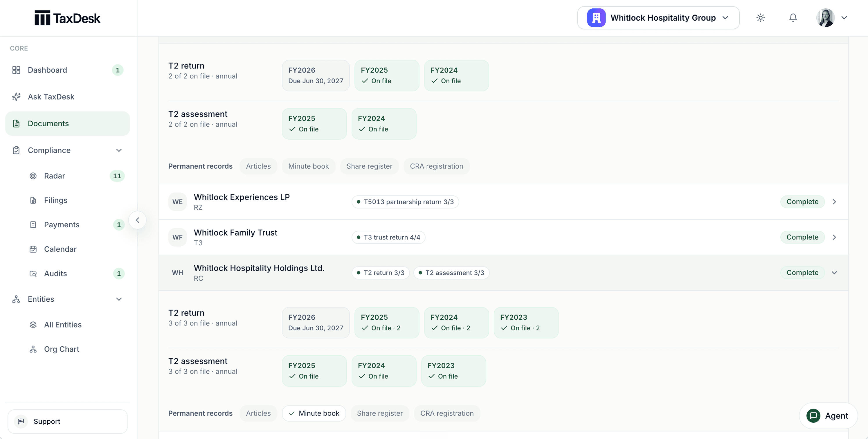Open the notifications bell

click(x=793, y=18)
